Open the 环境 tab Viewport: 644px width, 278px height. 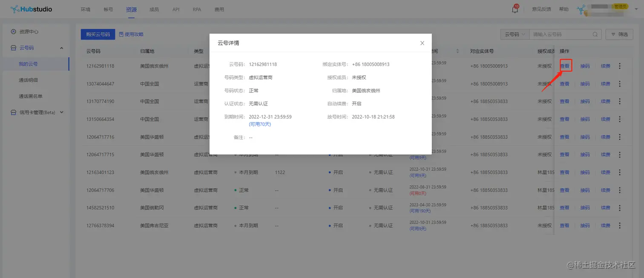tap(86, 9)
